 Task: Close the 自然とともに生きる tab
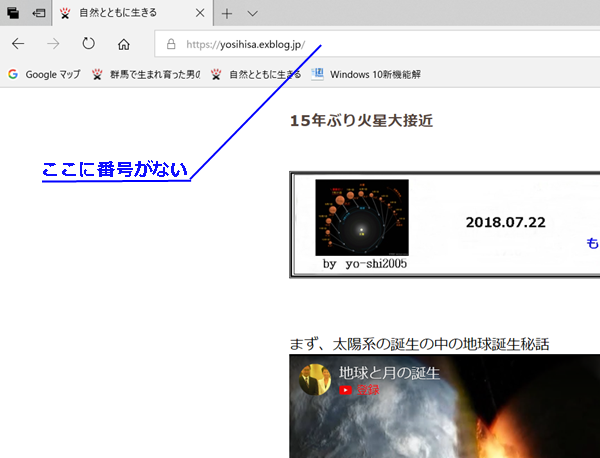(x=200, y=13)
